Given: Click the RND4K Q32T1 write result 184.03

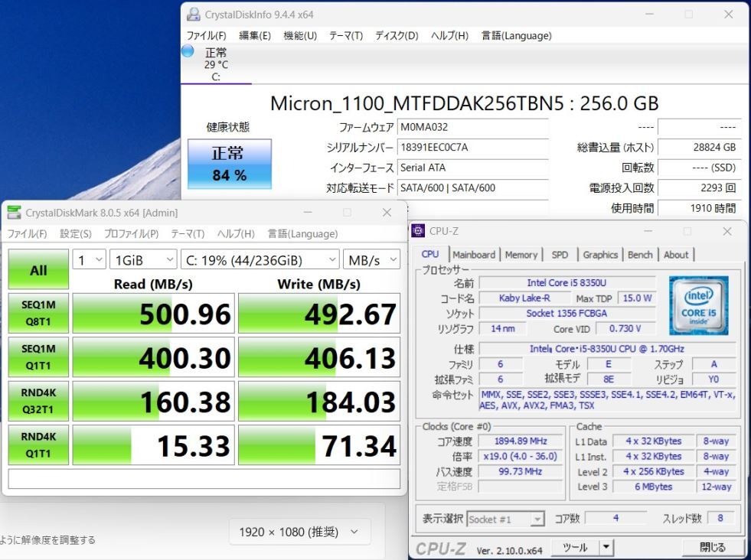Looking at the screenshot, I should coord(319,402).
